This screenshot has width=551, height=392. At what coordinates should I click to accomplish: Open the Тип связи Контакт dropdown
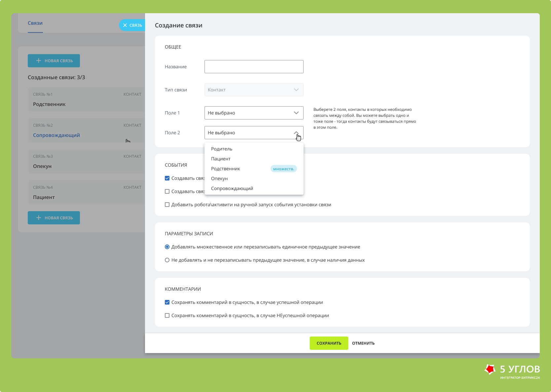coord(254,90)
